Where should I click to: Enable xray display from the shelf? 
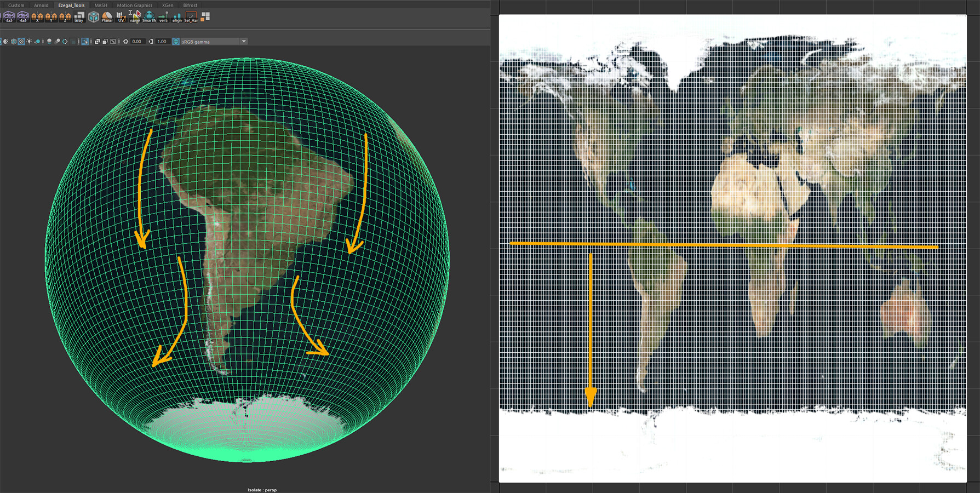79,19
